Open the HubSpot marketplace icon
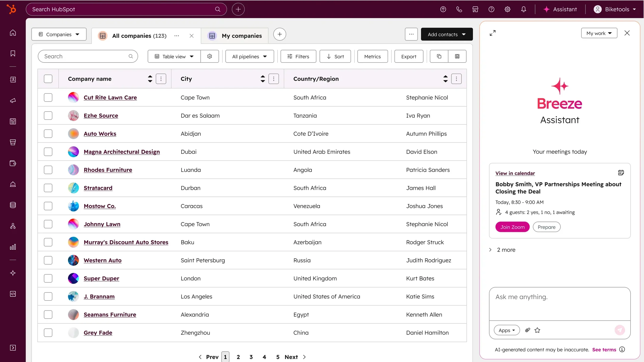This screenshot has width=644, height=362. click(x=475, y=9)
